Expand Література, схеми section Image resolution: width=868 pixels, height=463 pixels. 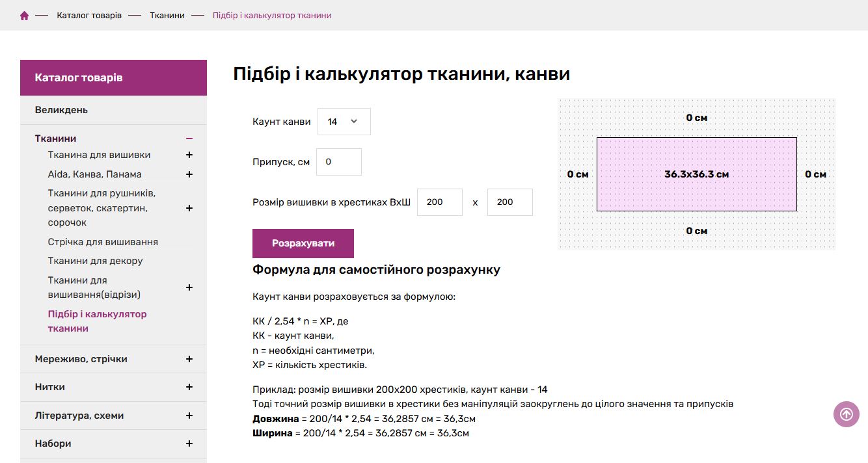click(189, 415)
